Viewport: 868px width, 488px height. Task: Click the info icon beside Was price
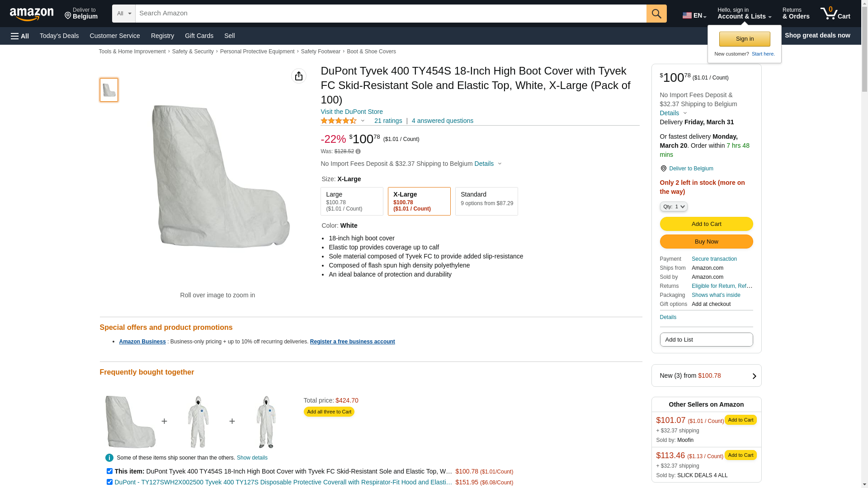pyautogui.click(x=358, y=151)
